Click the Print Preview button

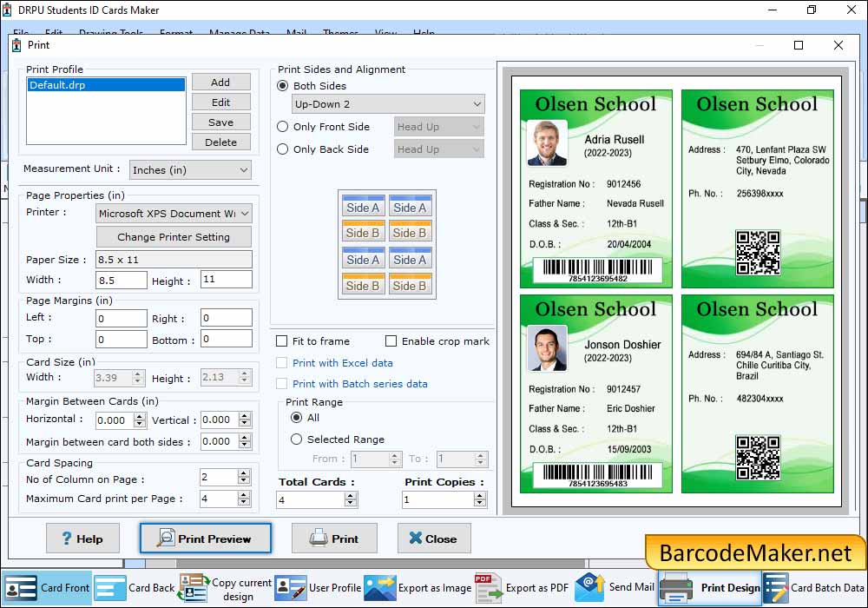(x=206, y=539)
